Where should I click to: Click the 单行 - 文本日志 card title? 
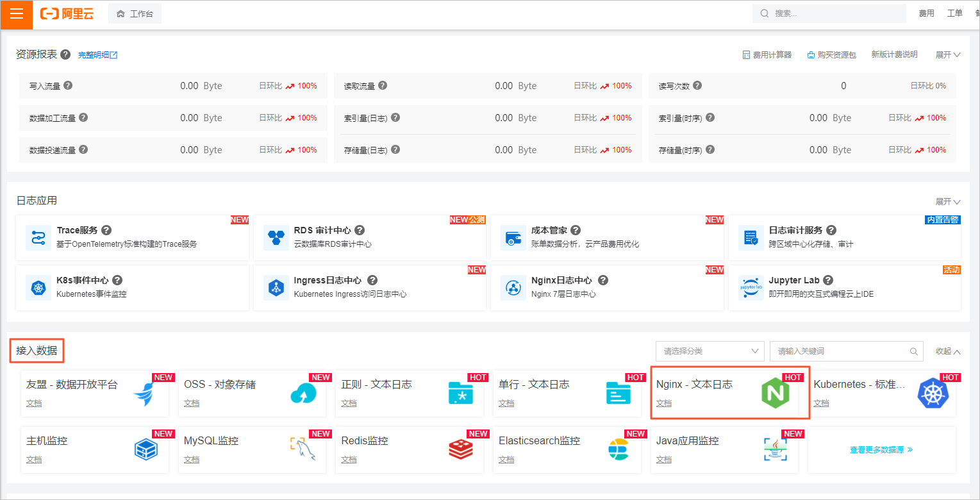(x=534, y=385)
